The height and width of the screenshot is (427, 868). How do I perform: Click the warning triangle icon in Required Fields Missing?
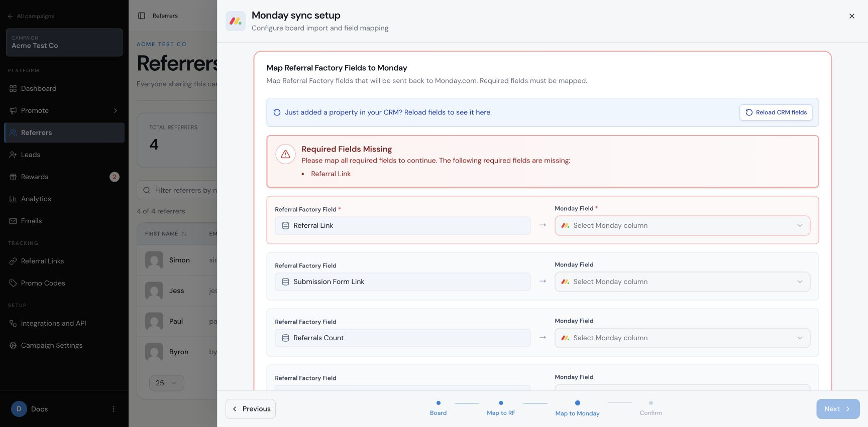click(285, 154)
